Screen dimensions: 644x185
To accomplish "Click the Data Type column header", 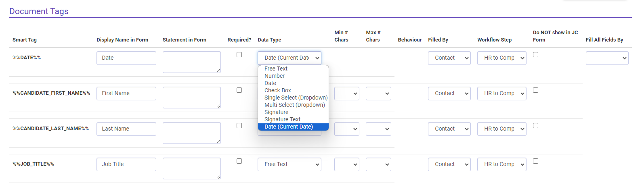I will 269,40.
